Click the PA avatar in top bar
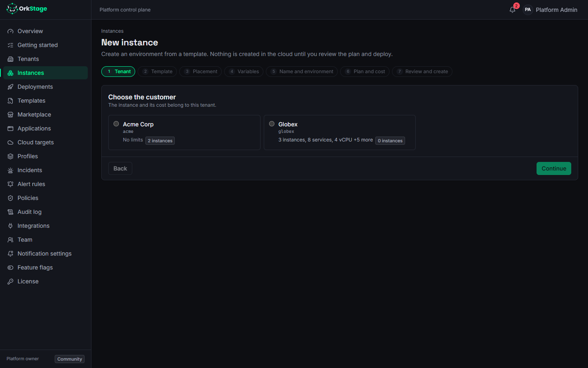Screen dimensions: 588x368 click(x=528, y=10)
